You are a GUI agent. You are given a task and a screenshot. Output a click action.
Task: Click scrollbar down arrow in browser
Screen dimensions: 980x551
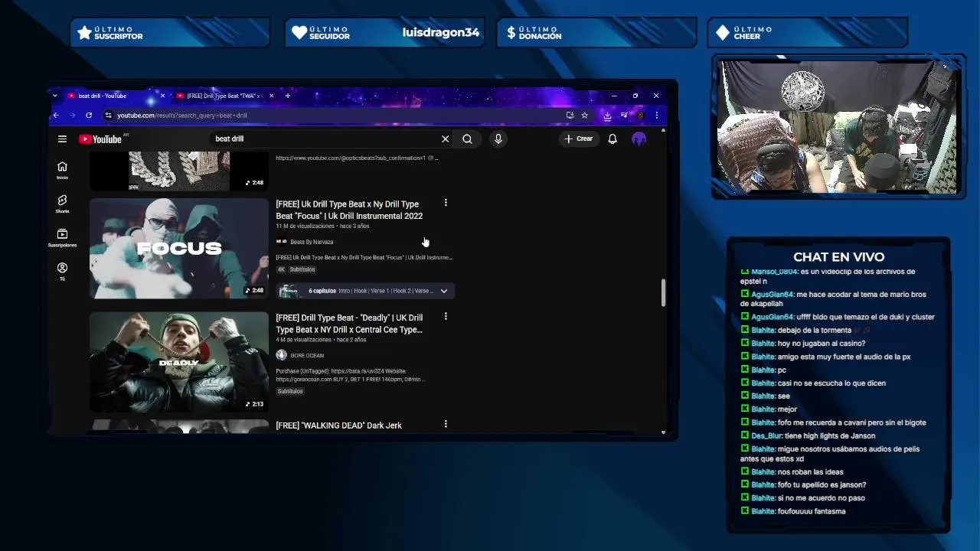click(663, 432)
